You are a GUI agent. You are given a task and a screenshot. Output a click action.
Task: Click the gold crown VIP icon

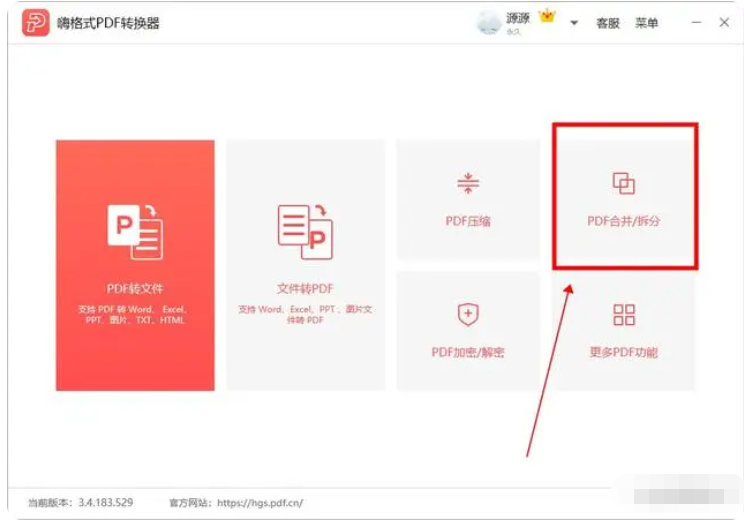pos(546,17)
